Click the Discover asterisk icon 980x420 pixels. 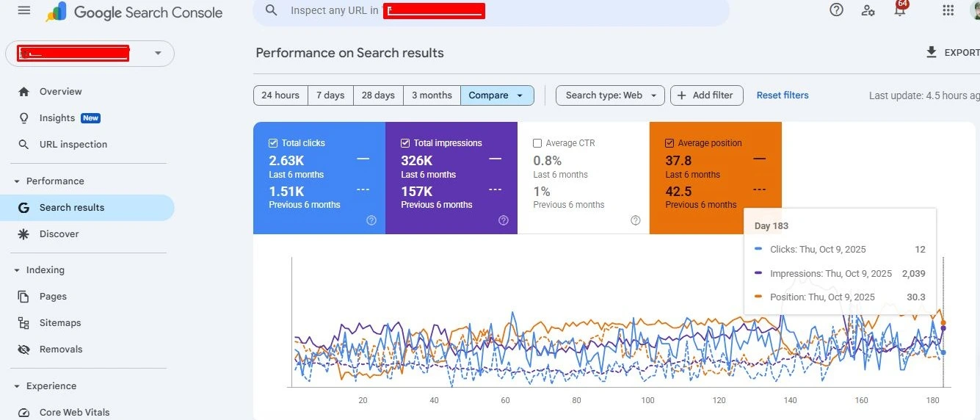[24, 234]
